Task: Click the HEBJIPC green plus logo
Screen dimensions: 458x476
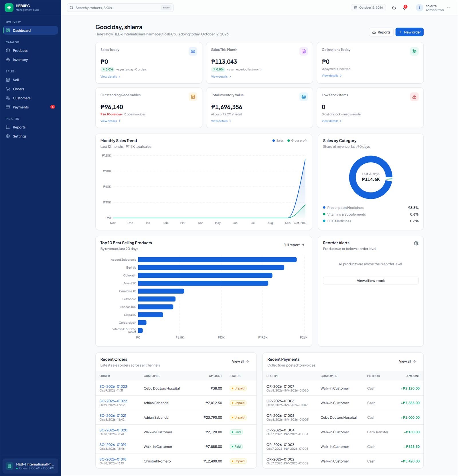Action: point(9,8)
